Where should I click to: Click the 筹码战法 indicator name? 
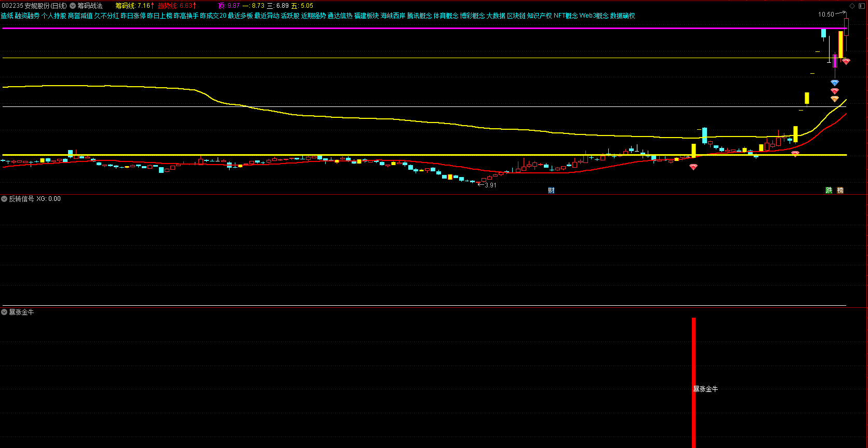90,6
